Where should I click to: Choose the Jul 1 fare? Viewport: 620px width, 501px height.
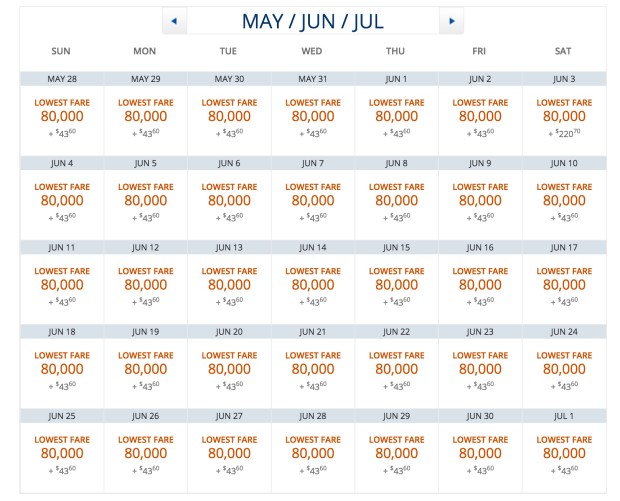coord(563,453)
